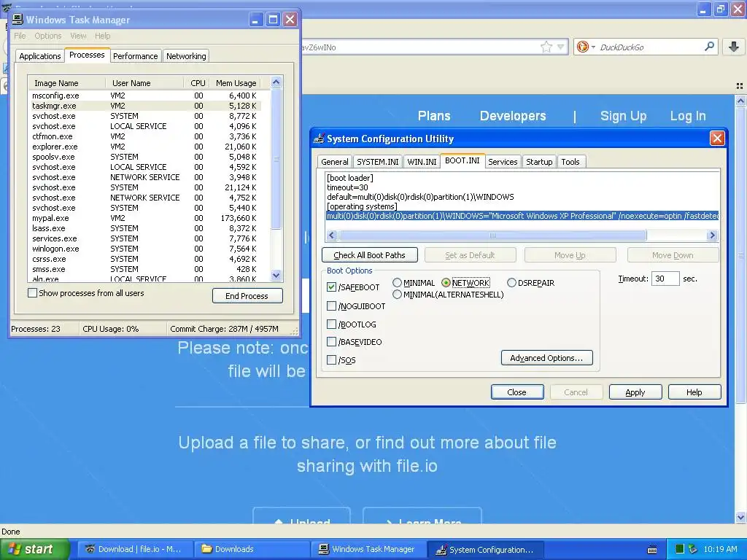Click Check All Boot Paths button
This screenshot has width=747, height=560.
coord(369,255)
